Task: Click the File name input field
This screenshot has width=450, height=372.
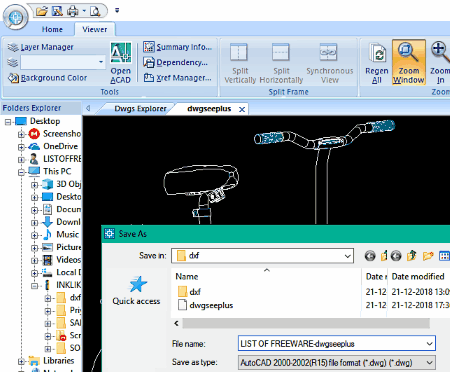Action: 337,343
